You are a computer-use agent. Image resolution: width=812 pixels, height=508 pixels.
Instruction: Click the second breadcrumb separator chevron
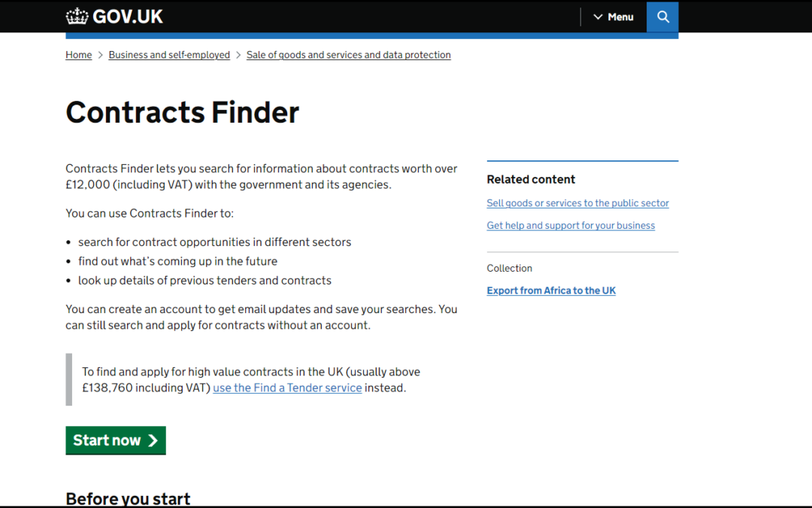238,55
